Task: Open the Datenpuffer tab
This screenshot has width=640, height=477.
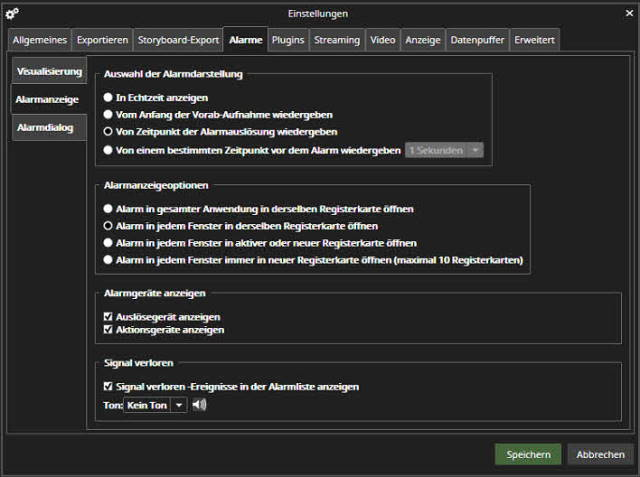Action: (x=477, y=40)
